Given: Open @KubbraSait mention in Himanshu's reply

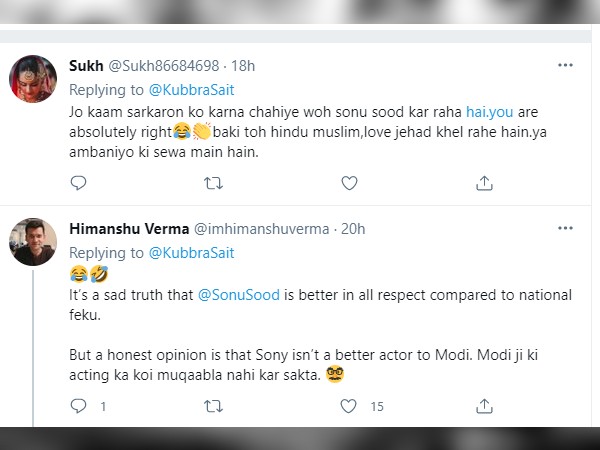Looking at the screenshot, I should point(191,253).
